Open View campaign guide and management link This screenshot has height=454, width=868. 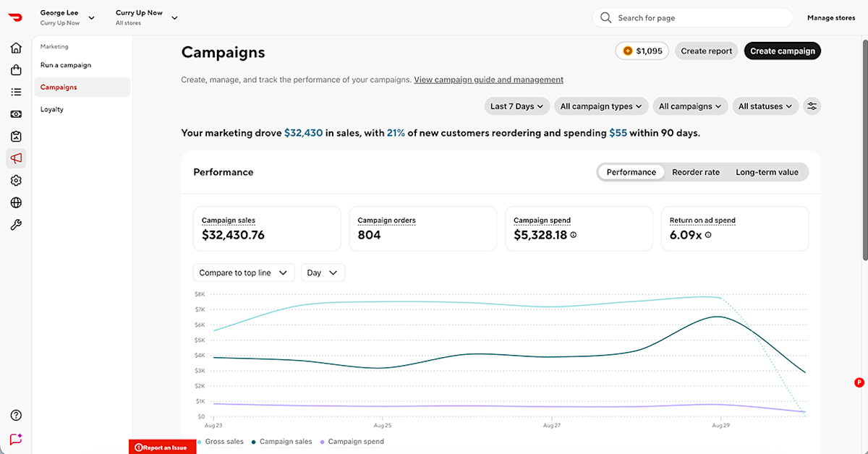click(488, 80)
